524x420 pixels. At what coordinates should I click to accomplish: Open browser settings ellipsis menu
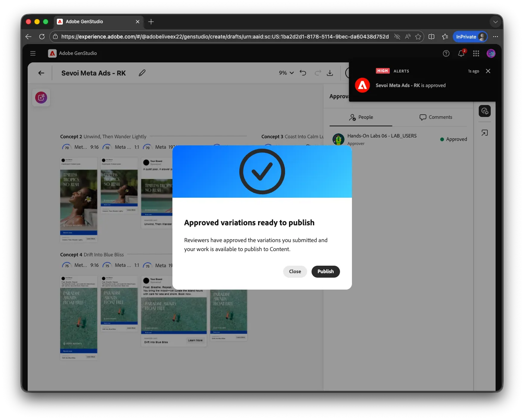click(496, 37)
